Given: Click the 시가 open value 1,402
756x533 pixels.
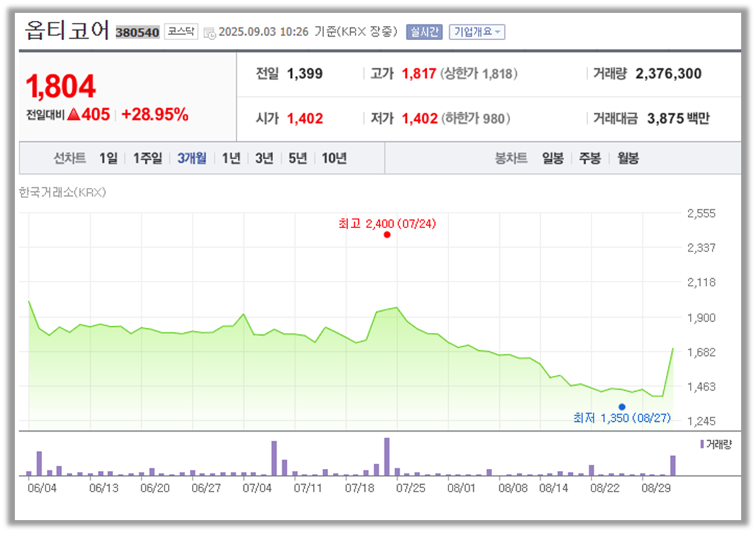Looking at the screenshot, I should tap(305, 118).
